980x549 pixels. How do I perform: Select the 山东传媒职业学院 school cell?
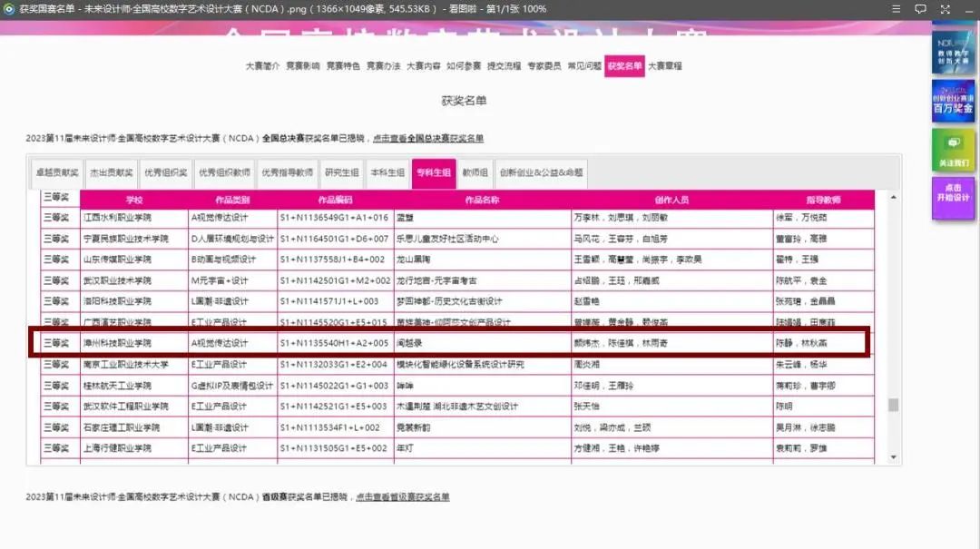(x=134, y=260)
